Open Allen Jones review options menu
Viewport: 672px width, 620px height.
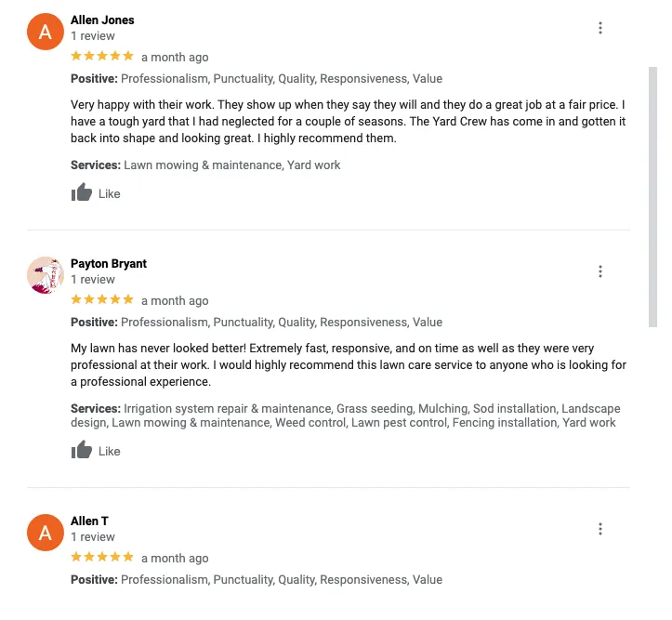point(600,28)
